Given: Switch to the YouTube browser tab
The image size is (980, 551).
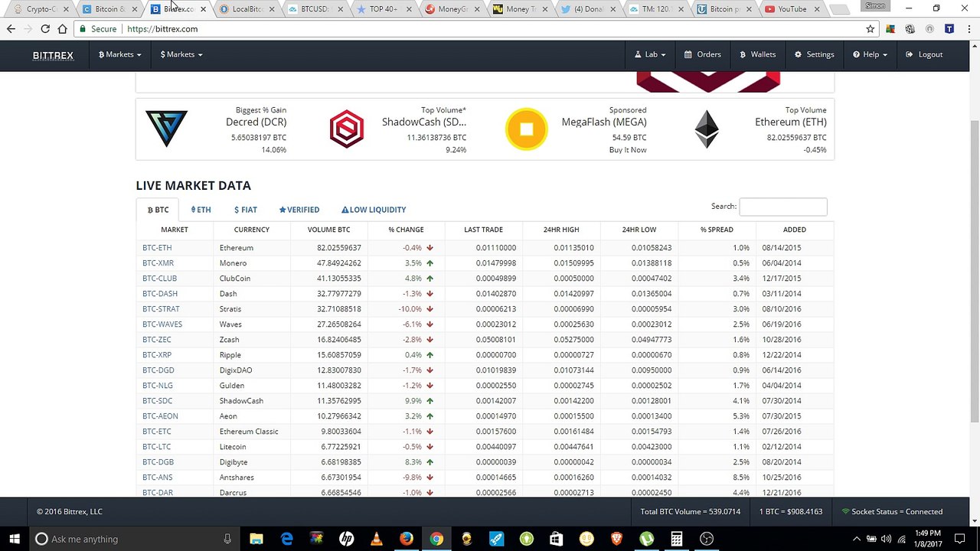Looking at the screenshot, I should click(x=792, y=9).
